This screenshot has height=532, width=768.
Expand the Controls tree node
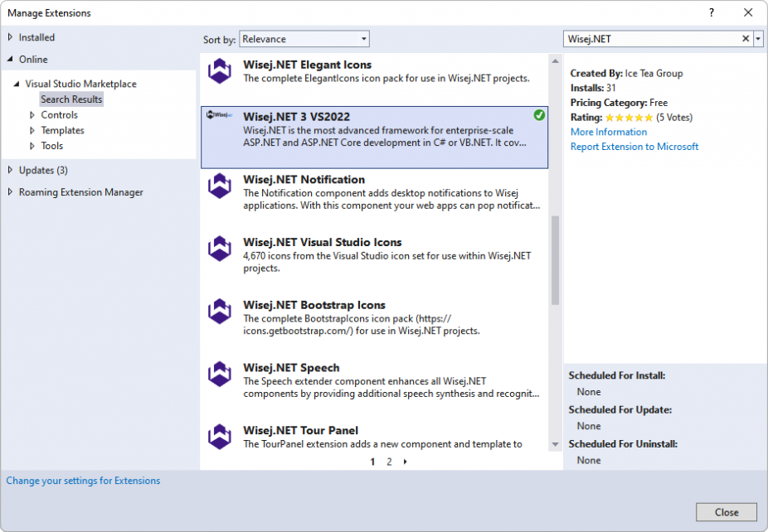coord(32,115)
